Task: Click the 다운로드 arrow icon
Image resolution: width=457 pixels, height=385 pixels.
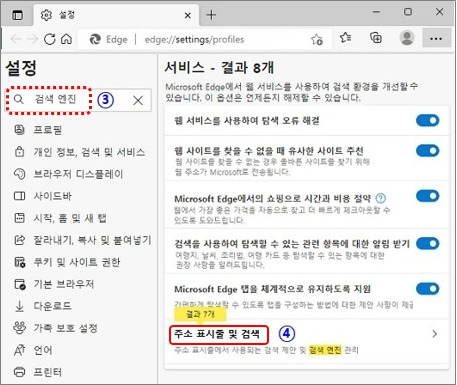Action: (x=20, y=306)
